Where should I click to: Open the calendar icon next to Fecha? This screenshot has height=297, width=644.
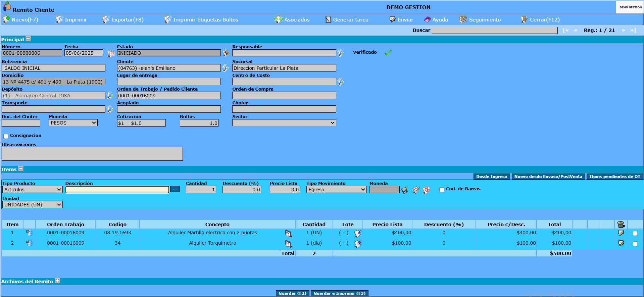[x=111, y=53]
